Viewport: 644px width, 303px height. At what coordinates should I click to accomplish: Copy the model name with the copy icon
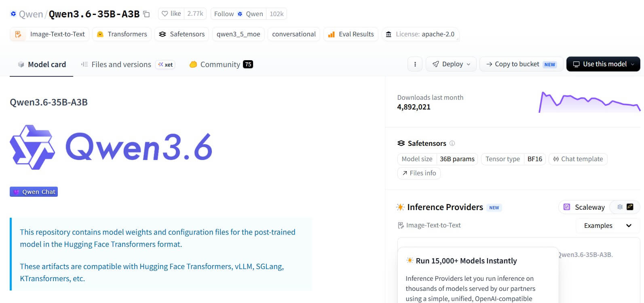pyautogui.click(x=146, y=14)
